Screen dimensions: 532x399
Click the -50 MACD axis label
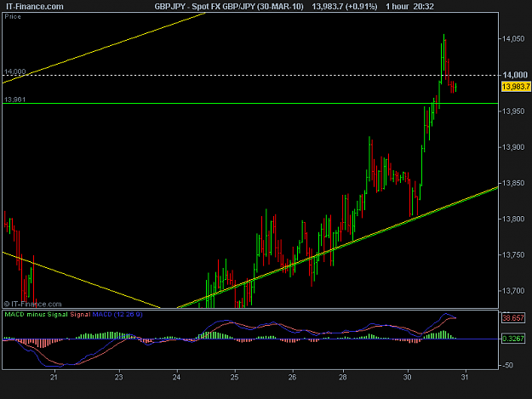507,366
